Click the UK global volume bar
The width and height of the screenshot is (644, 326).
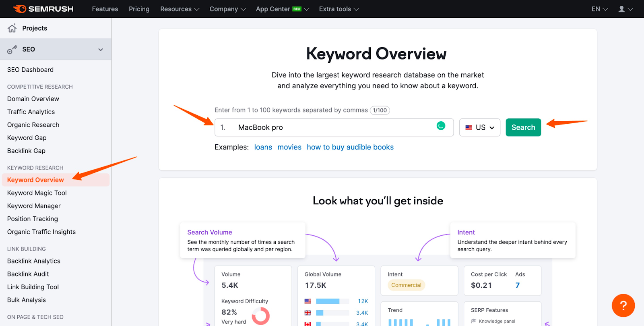pyautogui.click(x=332, y=313)
